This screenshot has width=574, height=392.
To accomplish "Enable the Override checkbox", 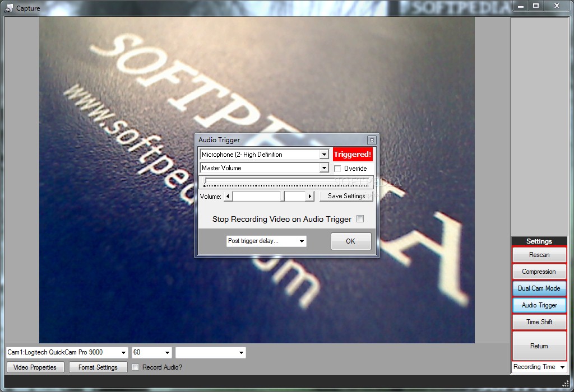I will [x=337, y=169].
